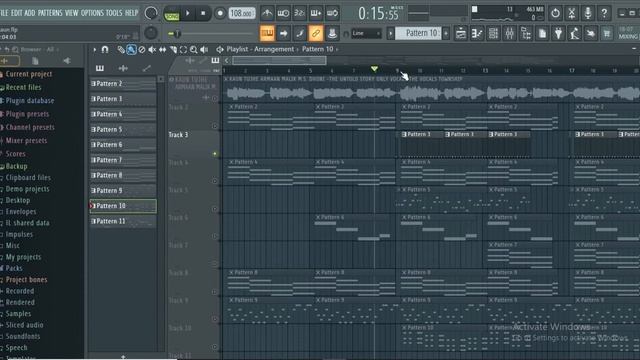The width and height of the screenshot is (640, 360).
Task: Toggle the Browser view icon
Action: [526, 33]
